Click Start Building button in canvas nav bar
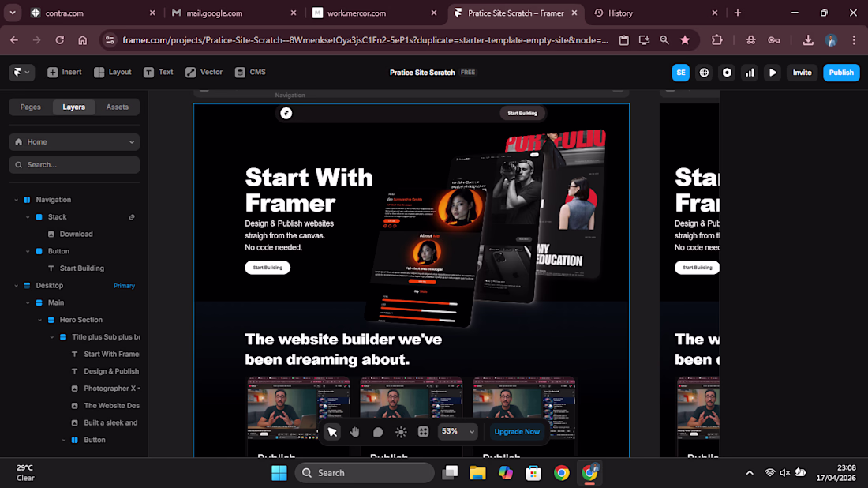 [x=522, y=113]
